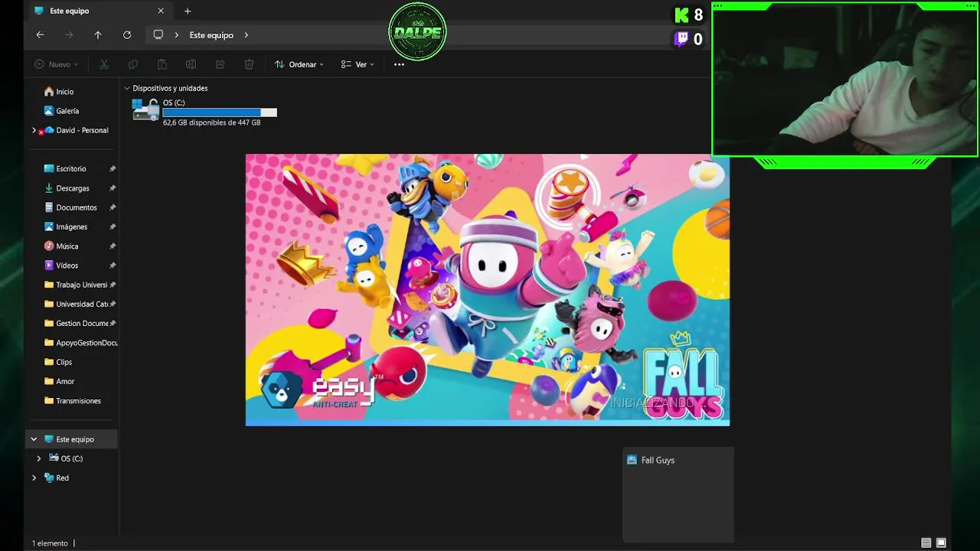This screenshot has height=551, width=980.
Task: Collapse the Este equipo tree node
Action: tap(34, 439)
